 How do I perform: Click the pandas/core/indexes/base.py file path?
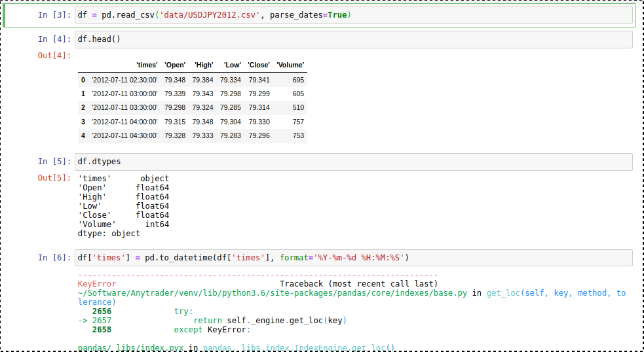click(273, 293)
